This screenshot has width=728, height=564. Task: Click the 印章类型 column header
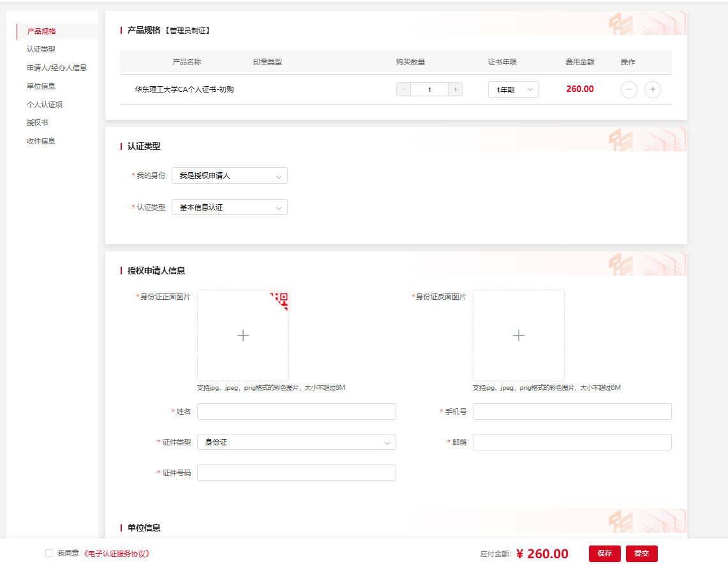(267, 62)
